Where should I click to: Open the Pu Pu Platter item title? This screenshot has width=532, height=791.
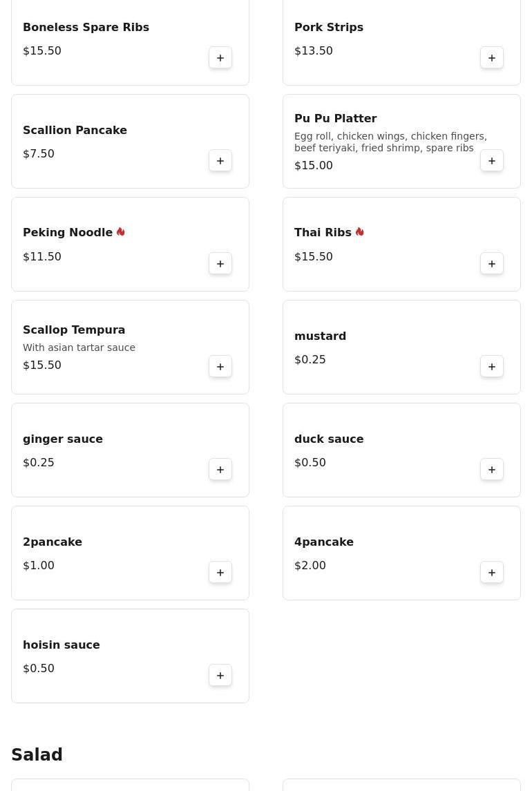(335, 119)
